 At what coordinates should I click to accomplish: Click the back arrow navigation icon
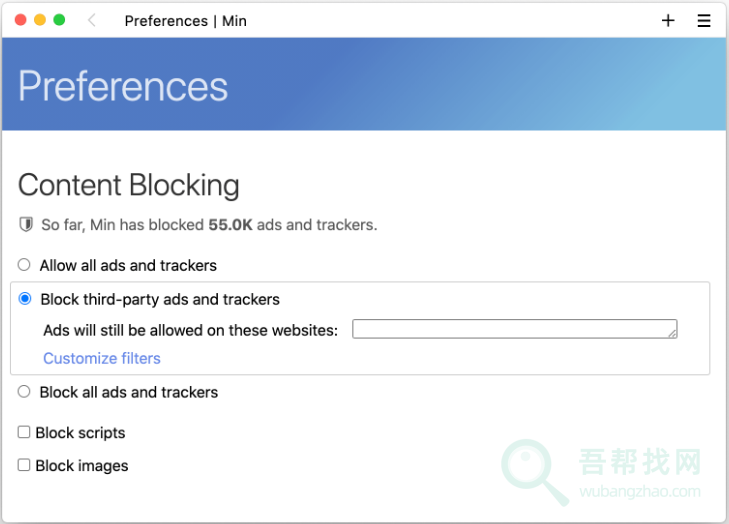tap(92, 20)
